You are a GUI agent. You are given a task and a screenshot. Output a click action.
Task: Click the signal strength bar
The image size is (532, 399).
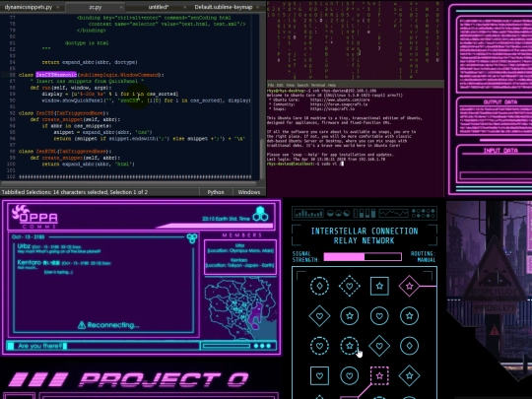tap(363, 257)
